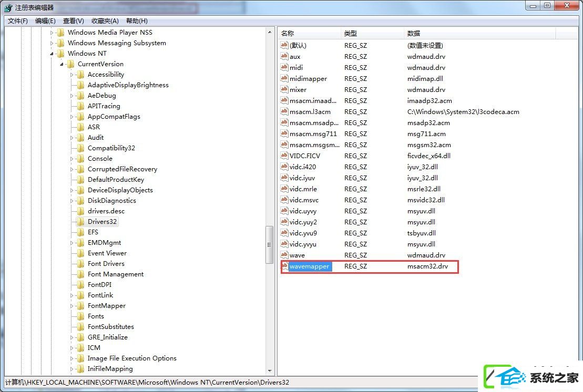Click the Console folder icon
Viewport: 583px width, 392px height.
tap(80, 159)
